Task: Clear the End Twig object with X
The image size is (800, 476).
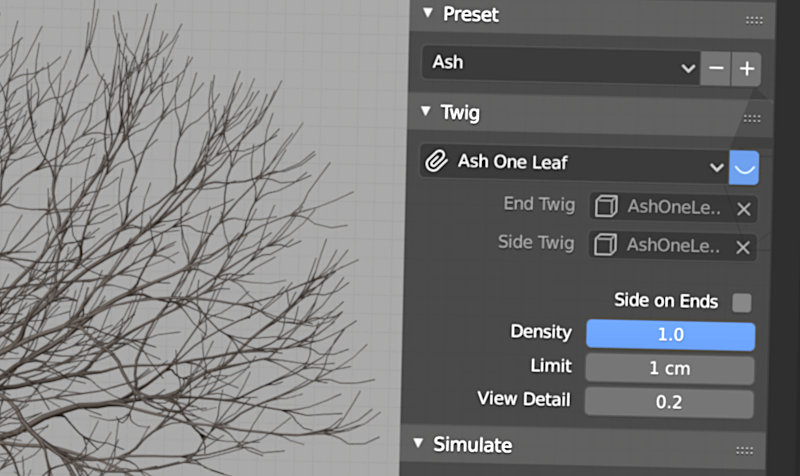Action: coord(743,209)
